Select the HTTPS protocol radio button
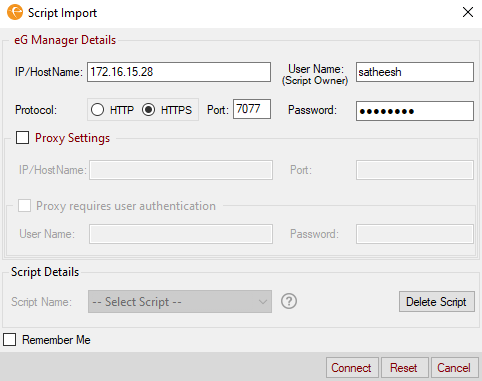This screenshot has width=482, height=381. pyautogui.click(x=148, y=110)
